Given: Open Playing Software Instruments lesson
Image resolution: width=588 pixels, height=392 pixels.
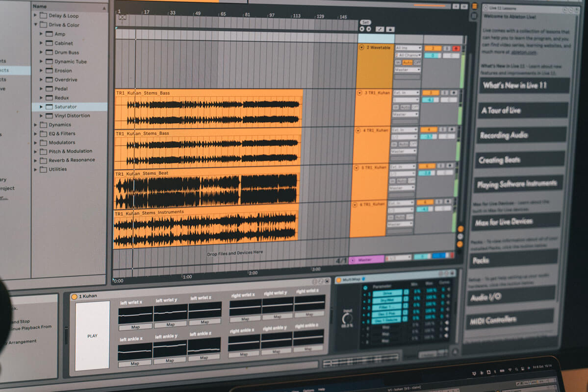Looking at the screenshot, I should [518, 184].
